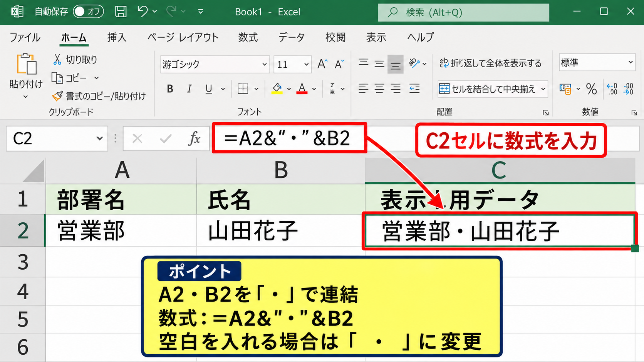Toggle bottom vertical alignment button
Viewport: 644px width, 362px height.
[x=395, y=65]
